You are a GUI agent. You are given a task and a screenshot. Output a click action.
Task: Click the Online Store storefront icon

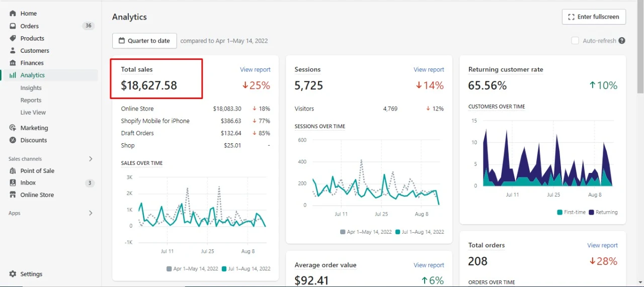[13, 195]
